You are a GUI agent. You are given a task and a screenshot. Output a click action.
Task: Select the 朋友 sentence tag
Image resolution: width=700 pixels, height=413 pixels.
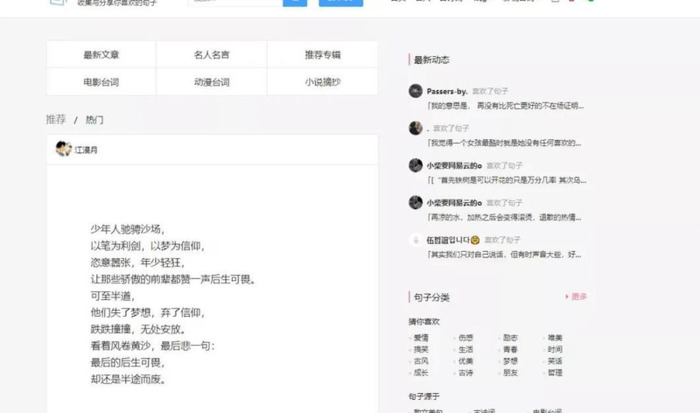coord(510,372)
